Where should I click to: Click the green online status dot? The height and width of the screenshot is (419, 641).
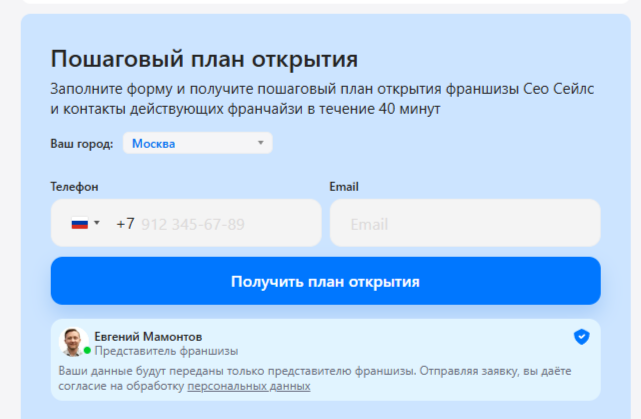[87, 351]
